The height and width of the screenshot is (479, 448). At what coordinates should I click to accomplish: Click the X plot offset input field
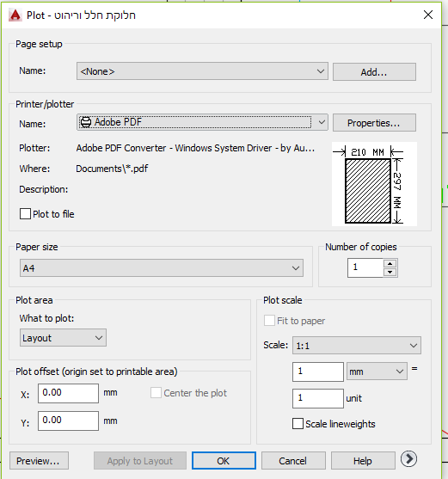point(68,394)
